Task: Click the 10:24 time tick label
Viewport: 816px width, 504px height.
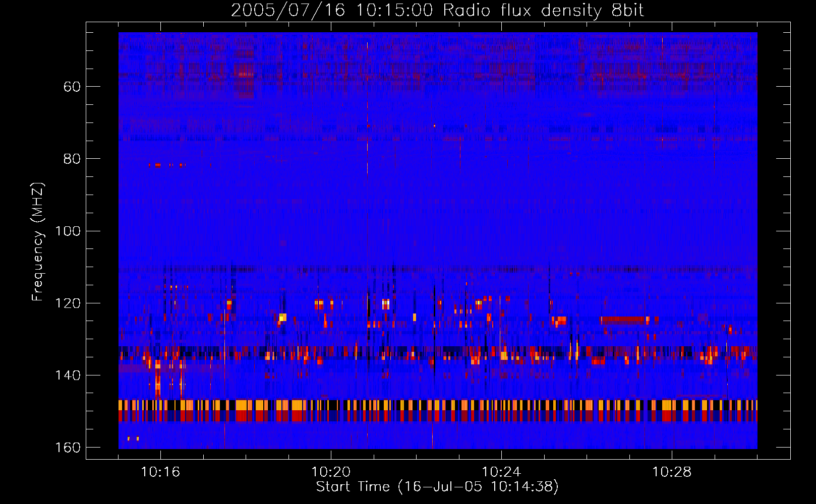Action: [x=501, y=472]
